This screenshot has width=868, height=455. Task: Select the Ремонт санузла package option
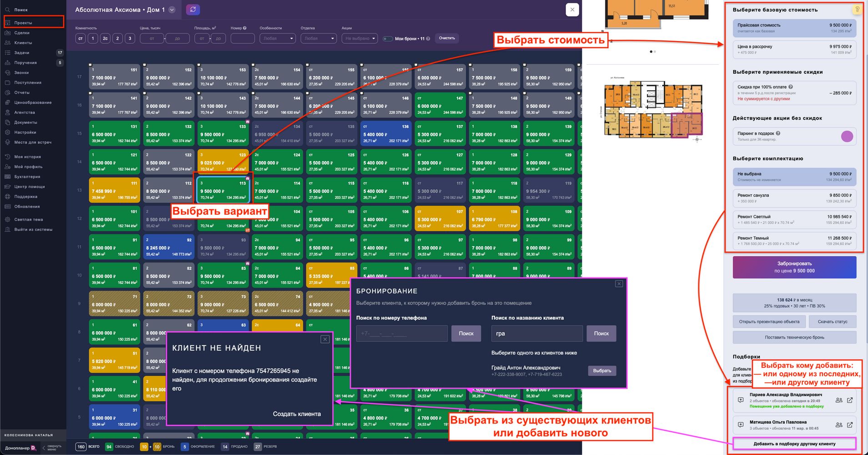tap(794, 198)
